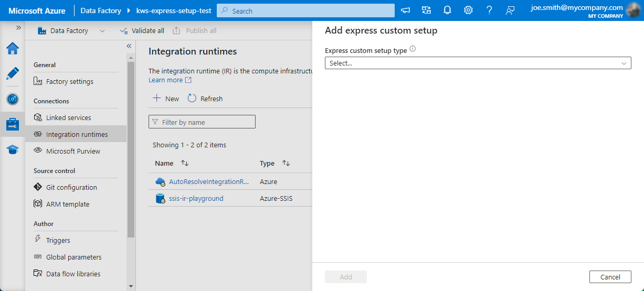The height and width of the screenshot is (291, 644).
Task: Click the user avatar picture
Action: [x=634, y=10]
